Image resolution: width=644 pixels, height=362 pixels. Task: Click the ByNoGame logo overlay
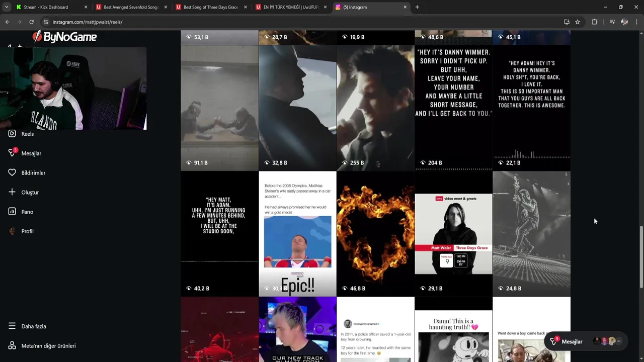pos(64,37)
